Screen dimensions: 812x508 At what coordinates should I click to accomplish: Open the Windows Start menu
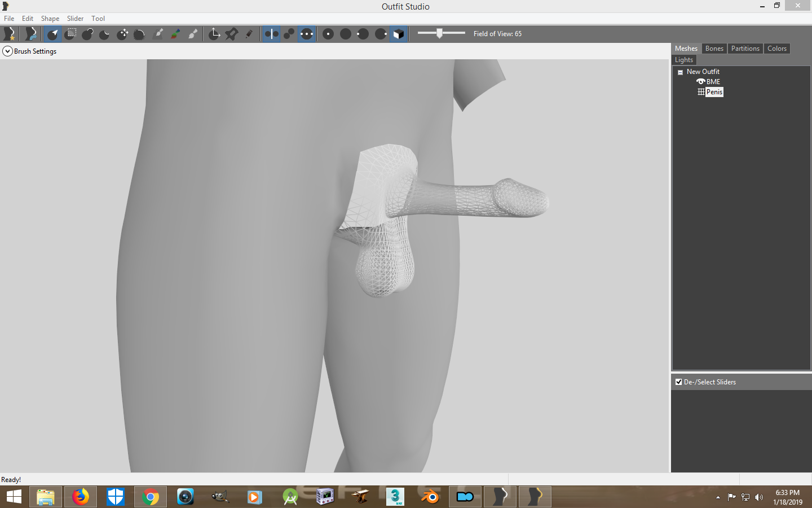[14, 497]
